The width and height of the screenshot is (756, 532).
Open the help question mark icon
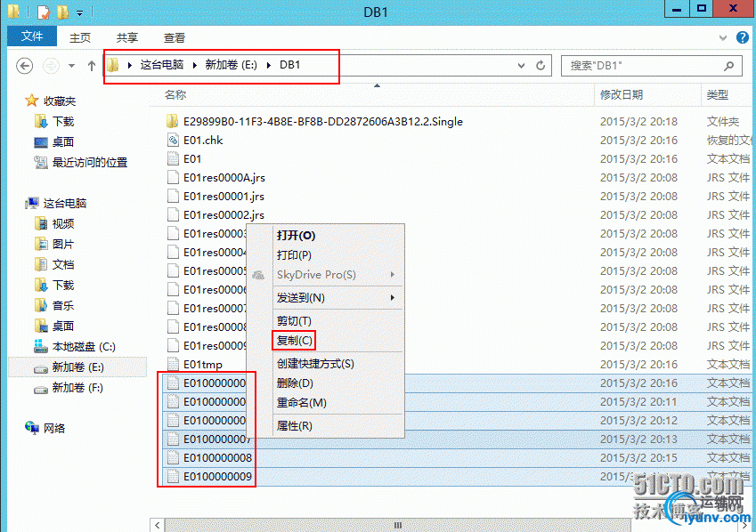(743, 37)
